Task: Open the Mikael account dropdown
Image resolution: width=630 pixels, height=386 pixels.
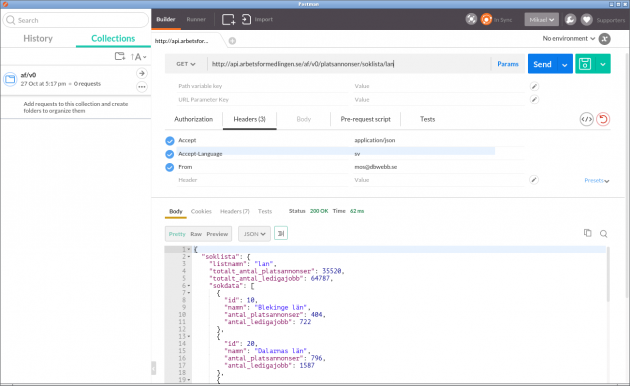Action: pos(541,20)
